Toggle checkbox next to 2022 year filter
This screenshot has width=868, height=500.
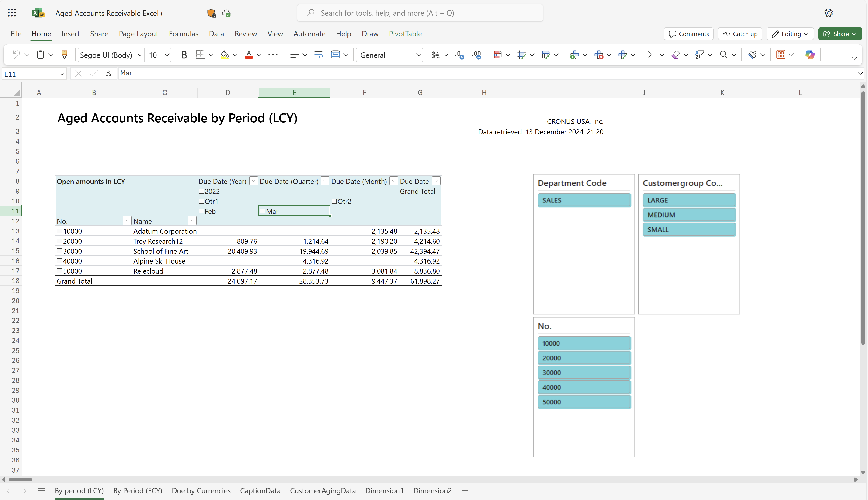pos(201,191)
